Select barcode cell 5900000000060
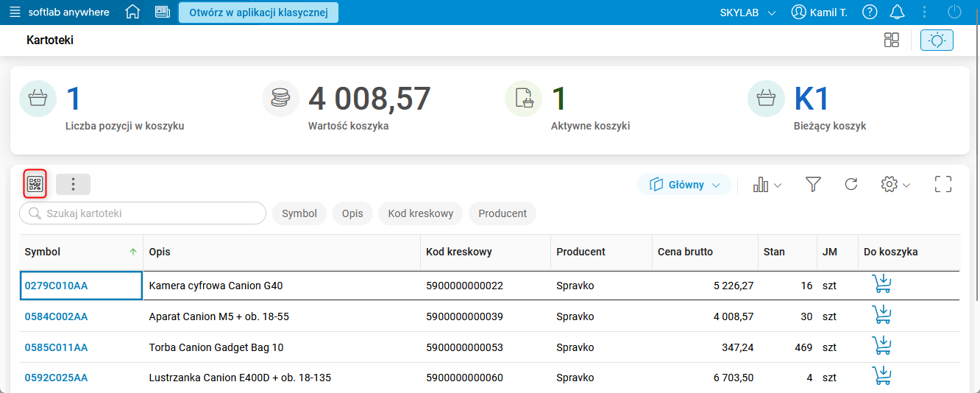This screenshot has height=393, width=980. click(486, 378)
